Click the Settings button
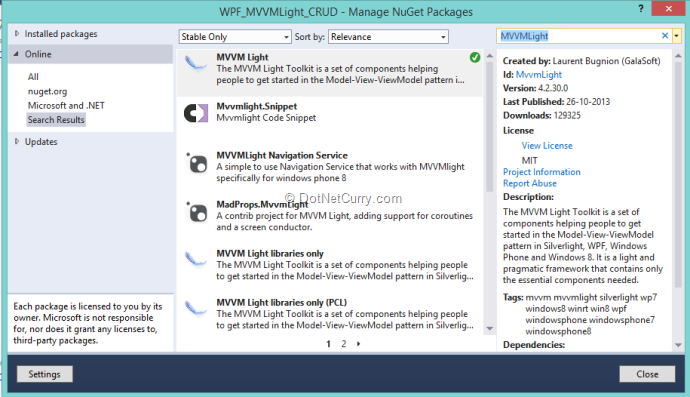 pyautogui.click(x=44, y=374)
